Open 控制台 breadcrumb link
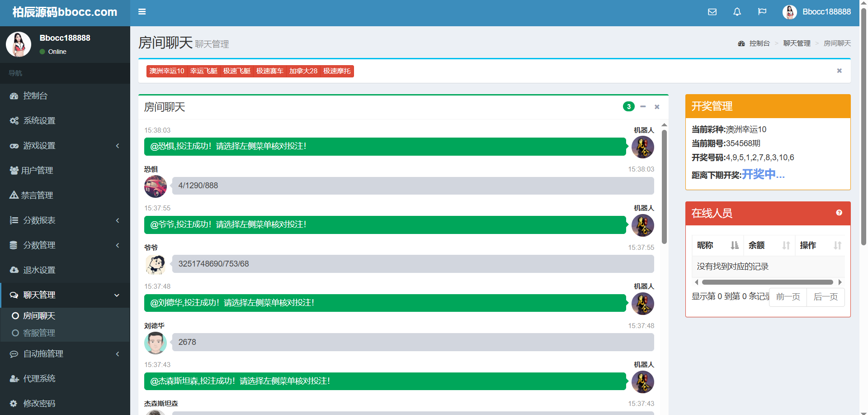 pos(759,43)
